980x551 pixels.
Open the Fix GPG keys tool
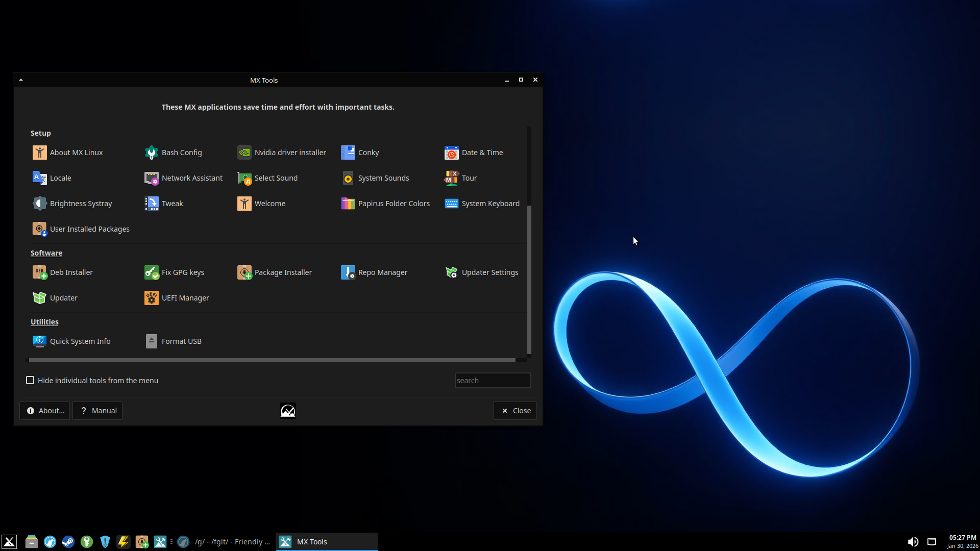(x=151, y=272)
